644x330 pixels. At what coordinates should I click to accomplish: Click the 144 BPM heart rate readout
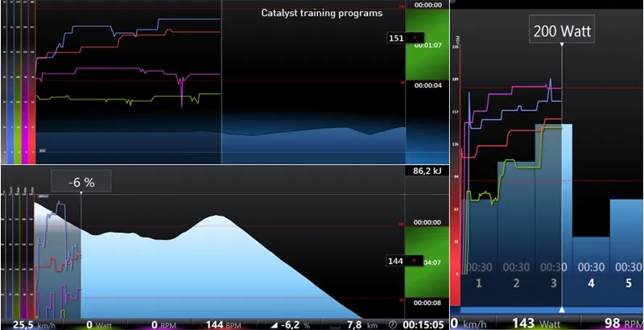(x=223, y=324)
